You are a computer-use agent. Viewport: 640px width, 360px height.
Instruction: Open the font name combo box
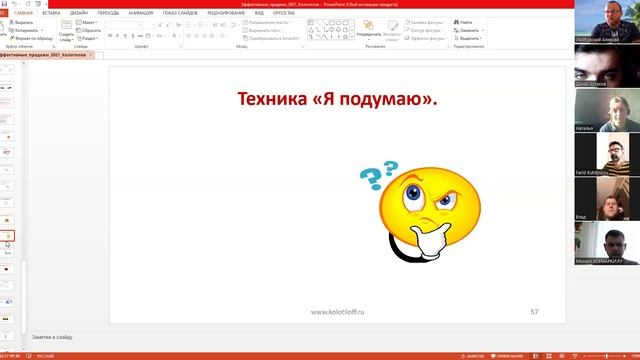pyautogui.click(x=124, y=25)
